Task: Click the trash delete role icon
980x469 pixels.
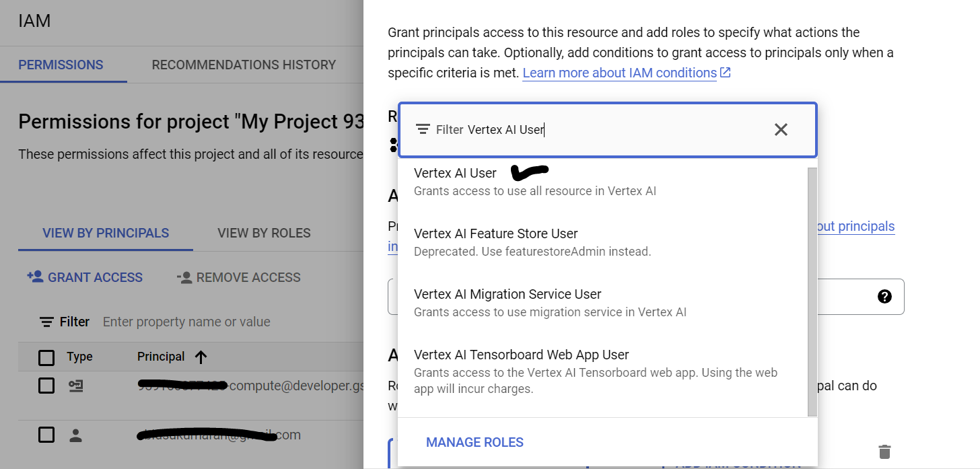Action: [884, 452]
